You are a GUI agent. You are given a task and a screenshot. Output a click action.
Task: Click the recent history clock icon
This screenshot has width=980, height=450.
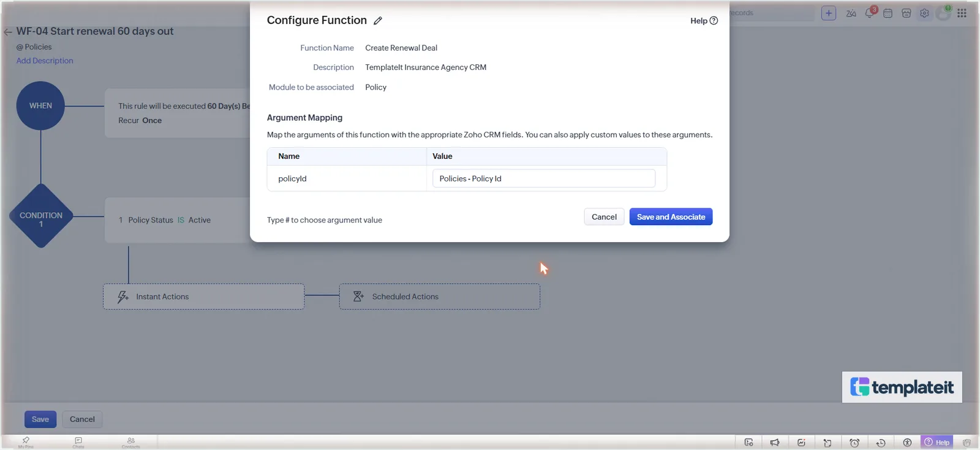881,443
